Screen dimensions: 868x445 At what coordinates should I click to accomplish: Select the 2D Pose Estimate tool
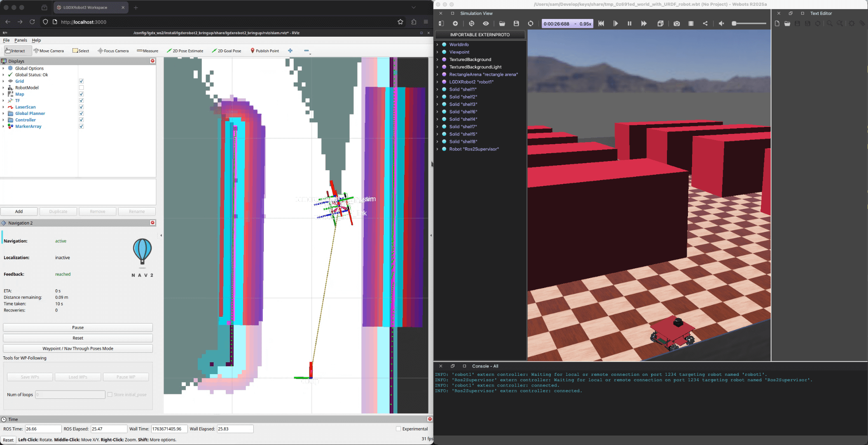(x=185, y=51)
